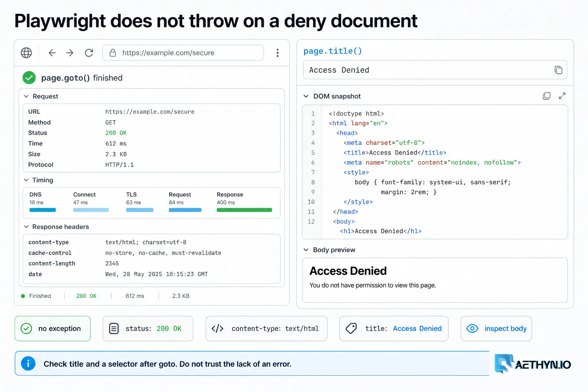Click the Size value 2.3 KB in Request
588x392 pixels.
point(116,154)
